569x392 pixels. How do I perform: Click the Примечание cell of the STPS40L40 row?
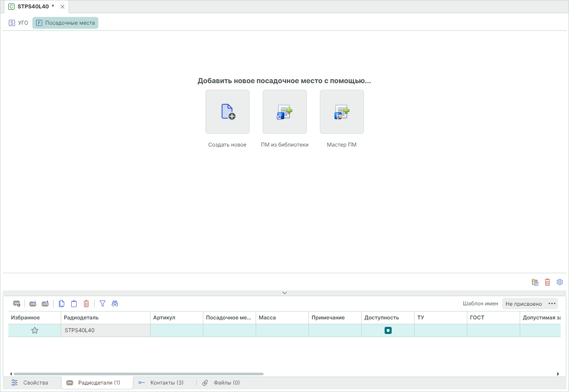click(x=335, y=330)
